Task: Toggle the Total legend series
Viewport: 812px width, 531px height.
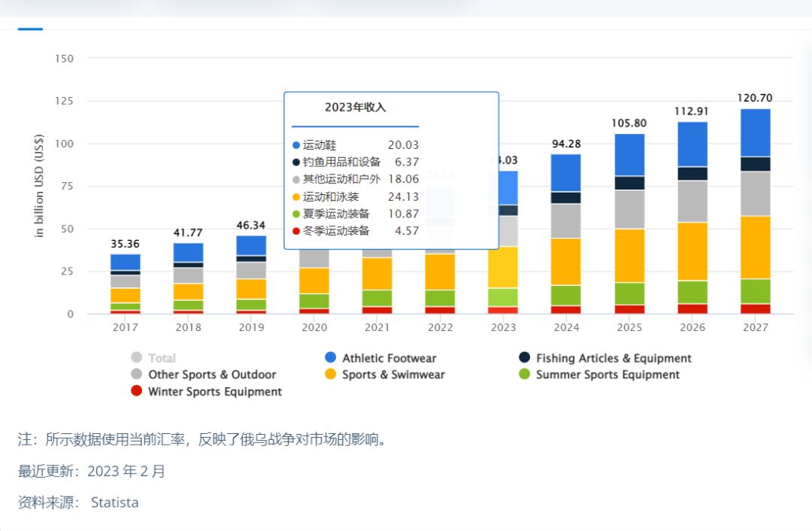Action: click(154, 358)
